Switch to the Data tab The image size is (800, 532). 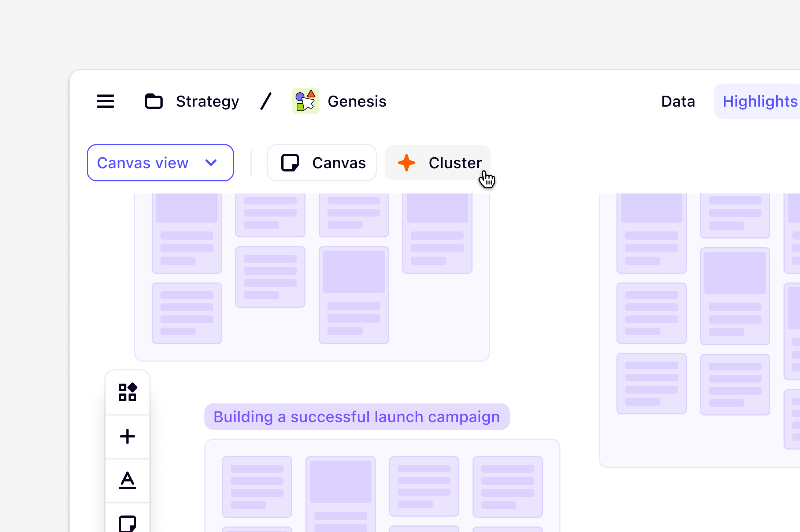tap(678, 101)
